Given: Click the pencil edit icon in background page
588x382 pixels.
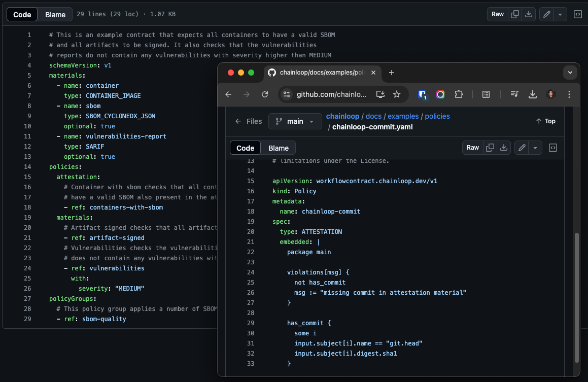Looking at the screenshot, I should click(x=546, y=14).
